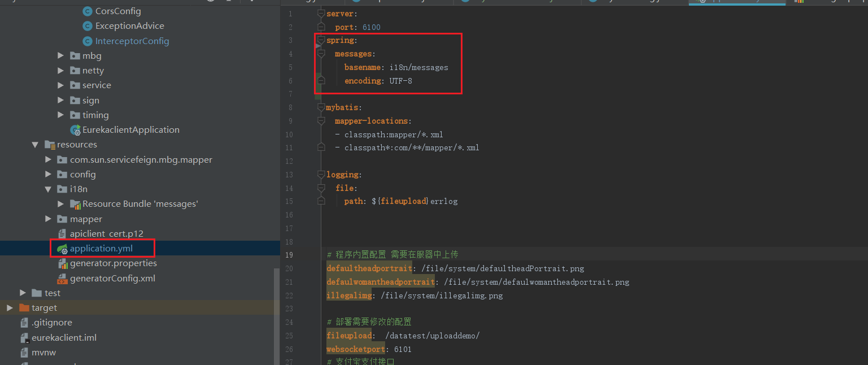Click the application.yml Spring config icon
Image resolution: width=868 pixels, height=365 pixels.
point(62,249)
